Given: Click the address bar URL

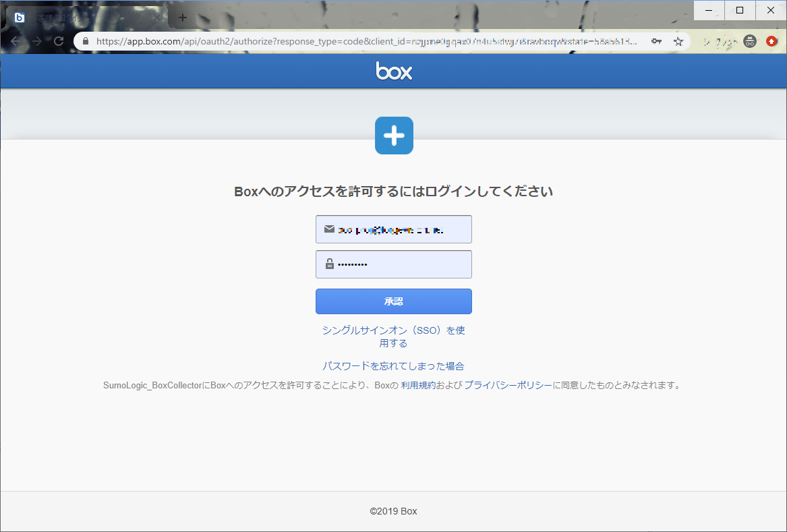Looking at the screenshot, I should pos(366,41).
